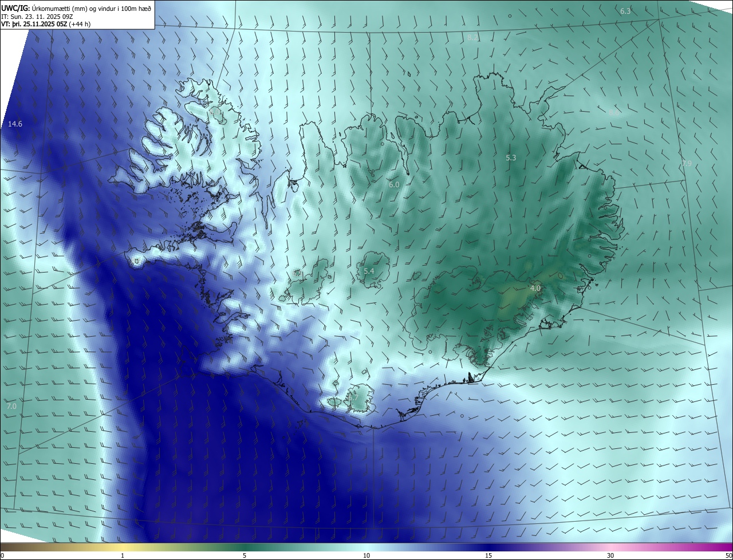This screenshot has height=560, width=733.
Task: Click the 6.3 value label on the map
Action: [x=625, y=11]
